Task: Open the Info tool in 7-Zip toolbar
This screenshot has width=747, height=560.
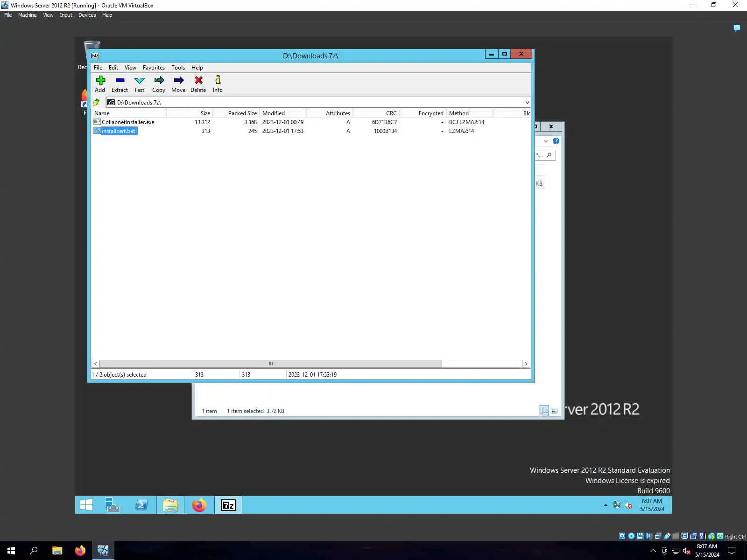Action: tap(218, 84)
